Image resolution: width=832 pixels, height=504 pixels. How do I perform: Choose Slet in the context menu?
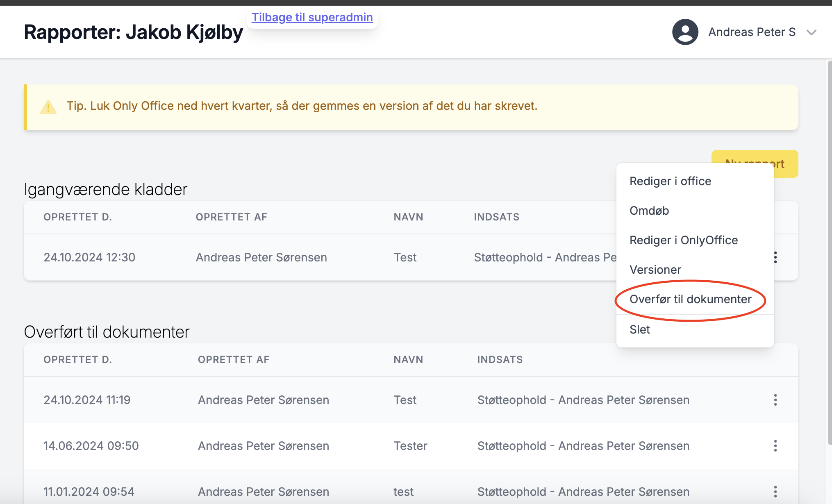tap(640, 329)
